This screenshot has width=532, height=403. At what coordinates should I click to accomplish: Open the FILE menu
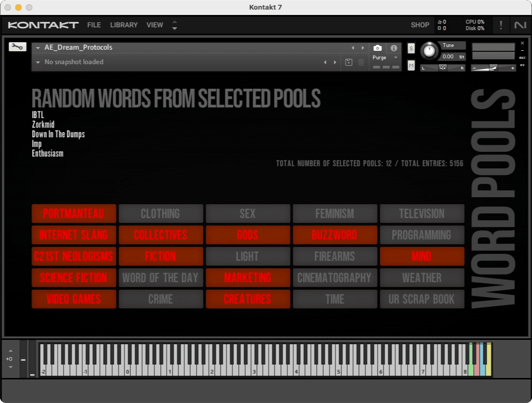tap(94, 25)
